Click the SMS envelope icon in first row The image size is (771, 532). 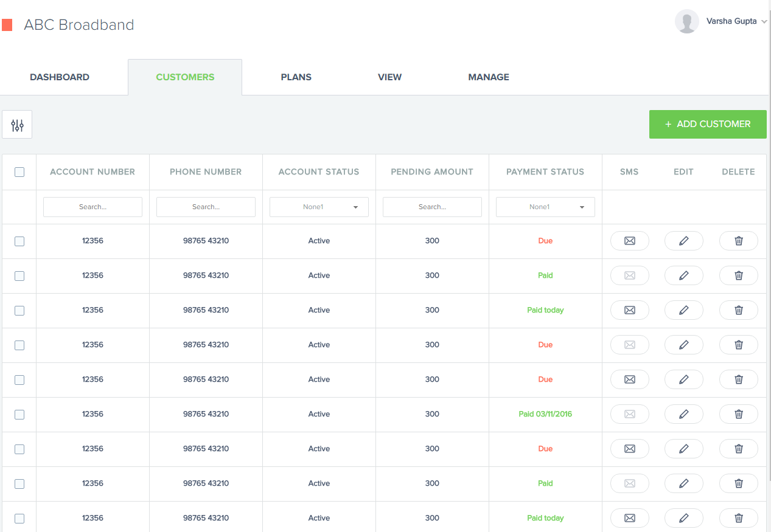pyautogui.click(x=629, y=241)
